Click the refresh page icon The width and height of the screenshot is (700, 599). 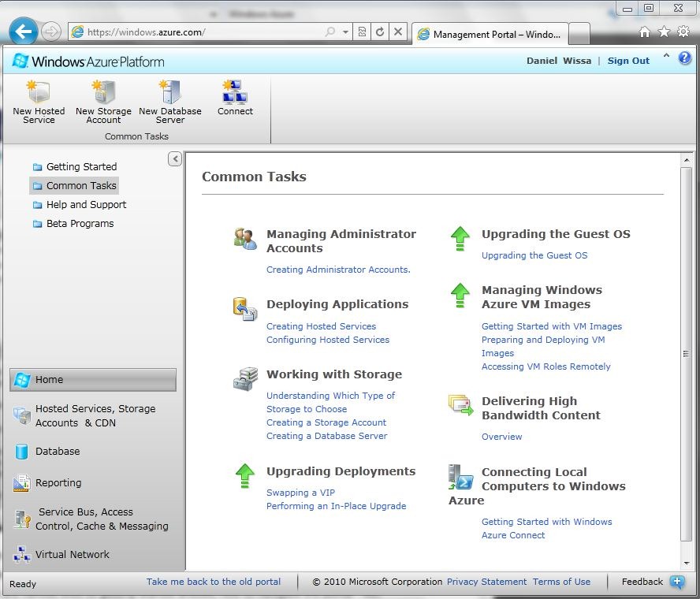380,32
